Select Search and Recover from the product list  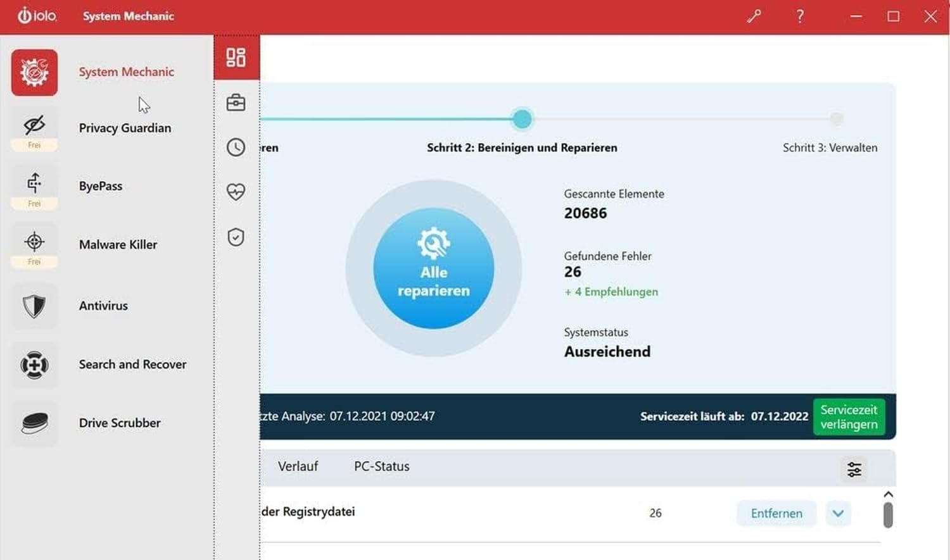tap(133, 364)
